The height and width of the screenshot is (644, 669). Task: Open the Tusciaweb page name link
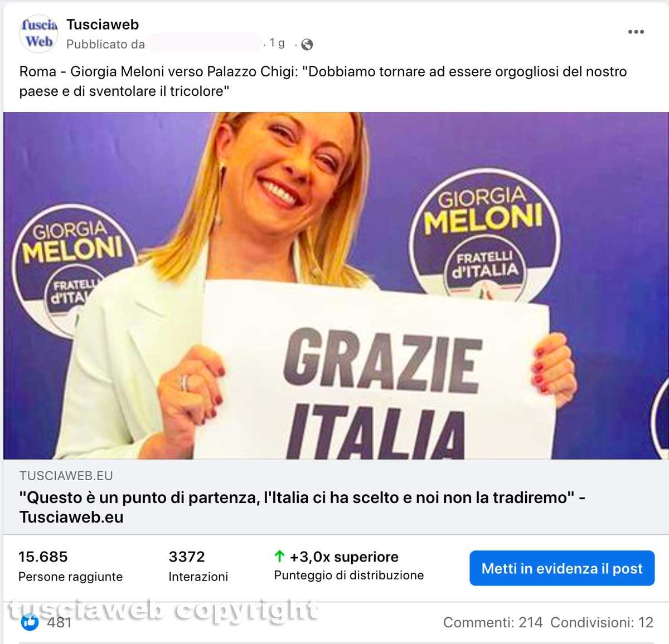click(x=103, y=25)
